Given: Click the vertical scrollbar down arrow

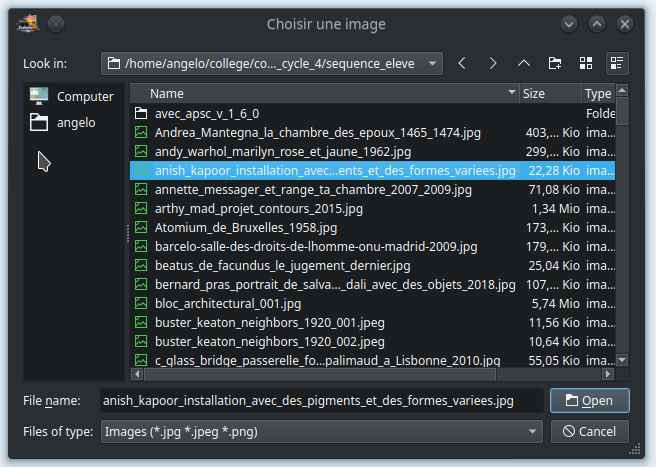Looking at the screenshot, I should click(622, 360).
